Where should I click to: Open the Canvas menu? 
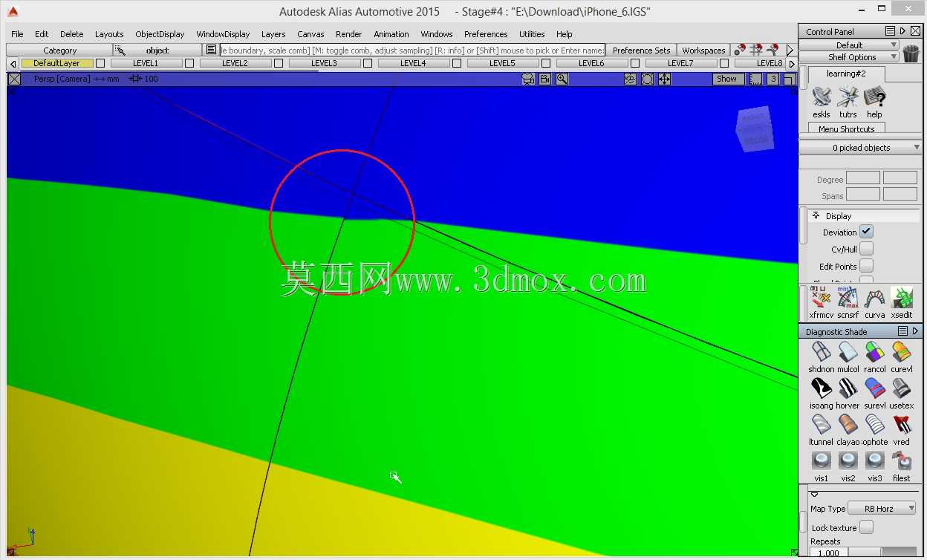click(310, 34)
